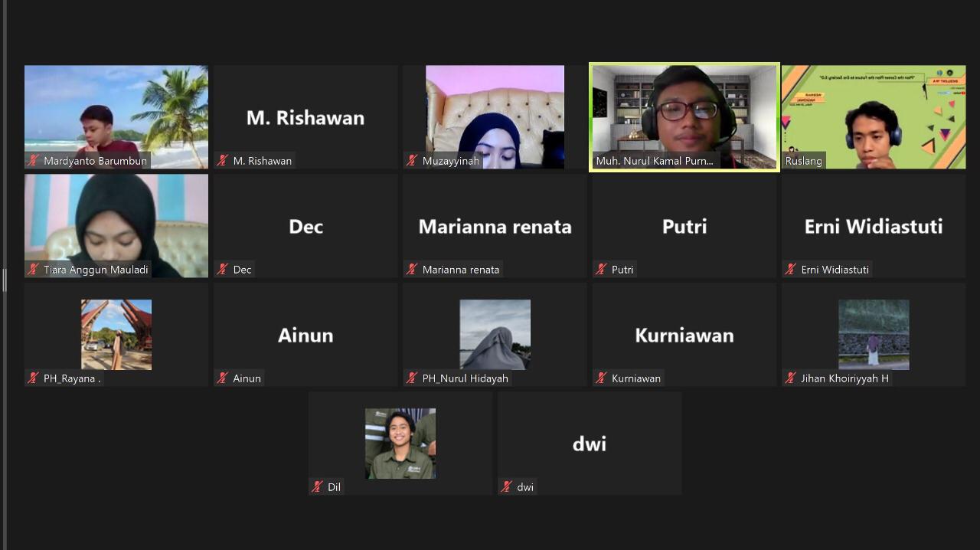The width and height of the screenshot is (980, 550).
Task: Click muted mic icon next to PH_Rayana
Action: (x=33, y=378)
